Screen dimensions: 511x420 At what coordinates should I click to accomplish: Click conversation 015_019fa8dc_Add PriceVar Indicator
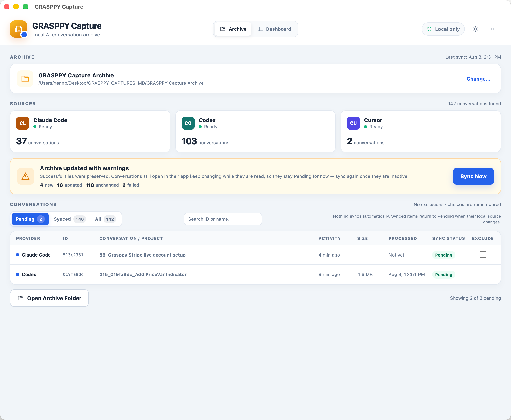tap(143, 274)
